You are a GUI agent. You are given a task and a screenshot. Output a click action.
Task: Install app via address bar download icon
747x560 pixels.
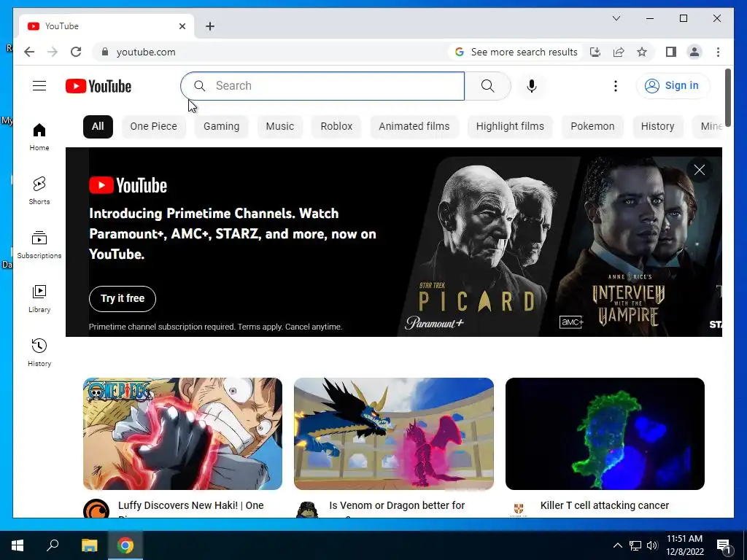pos(595,52)
